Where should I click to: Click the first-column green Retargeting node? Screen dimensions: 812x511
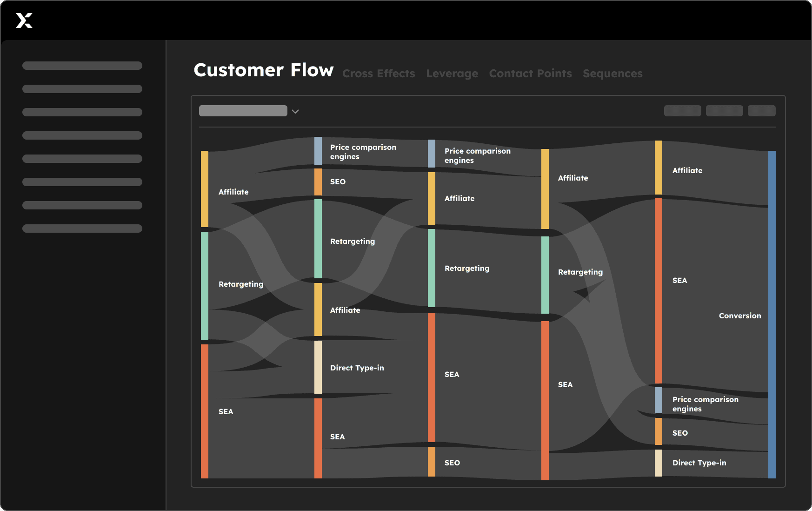[205, 286]
